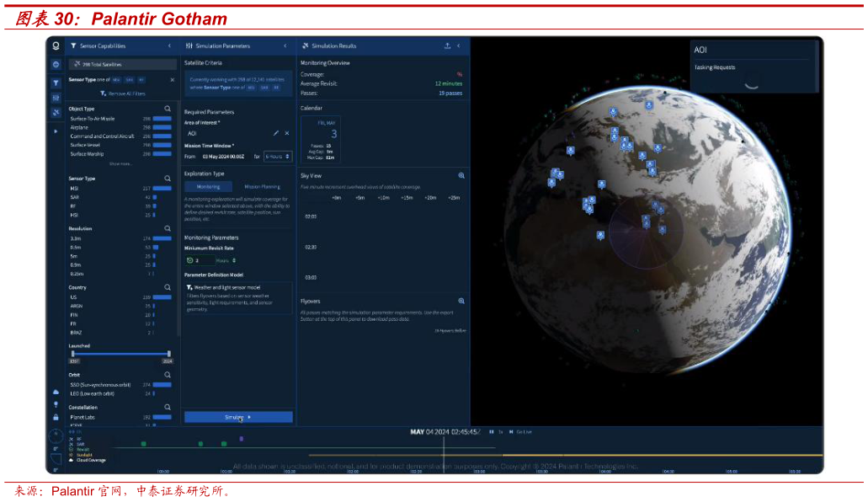Screen dimensions: 868x502
Task: Export simulation results with the upload icon
Action: click(447, 46)
